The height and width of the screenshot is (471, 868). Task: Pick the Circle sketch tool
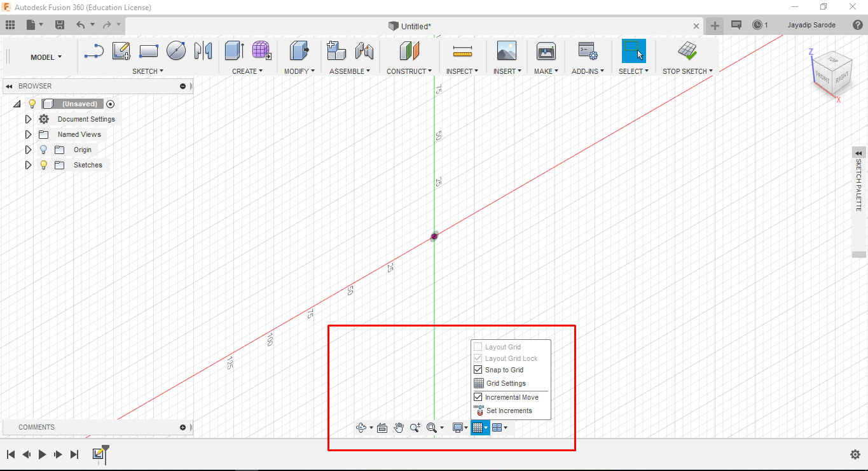pos(176,51)
